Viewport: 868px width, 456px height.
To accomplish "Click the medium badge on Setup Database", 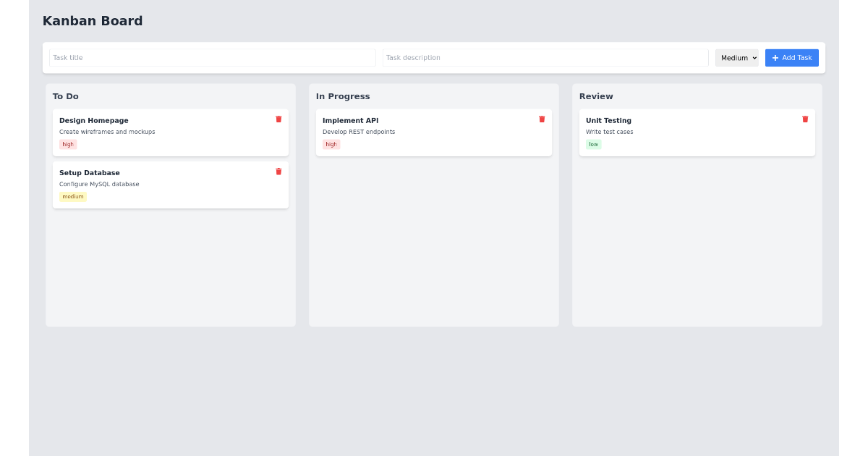I will [72, 196].
